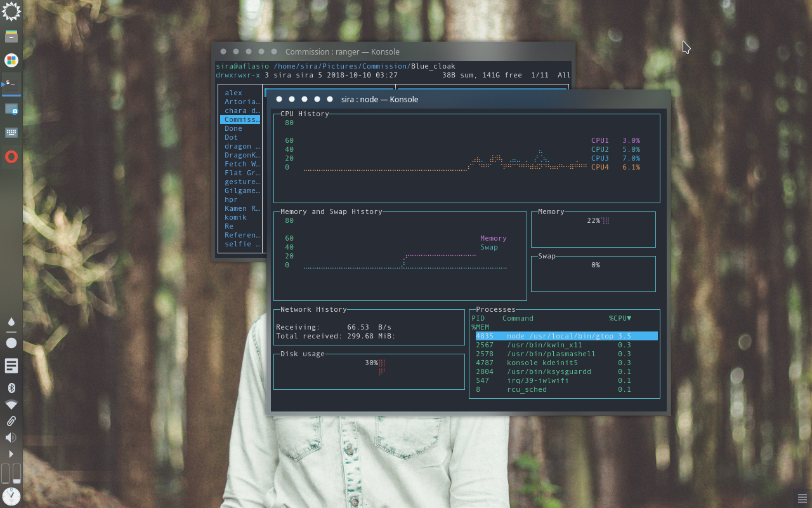The width and height of the screenshot is (812, 508).
Task: Click the Swap legend label in history chart
Action: [489, 247]
